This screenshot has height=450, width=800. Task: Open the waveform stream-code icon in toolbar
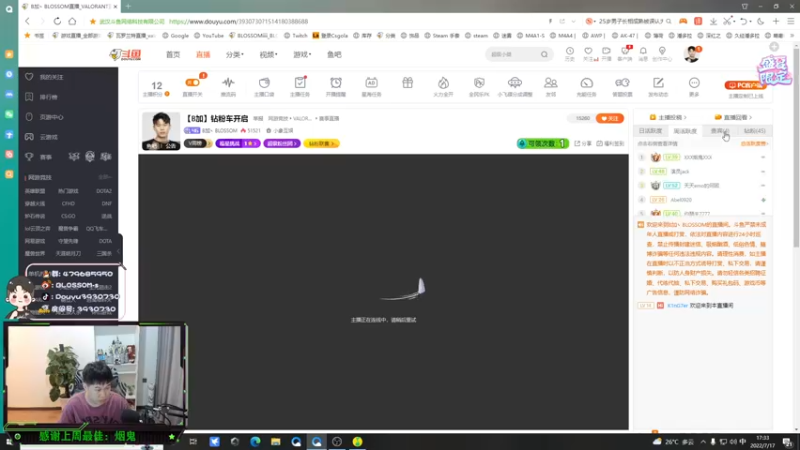pos(228,83)
